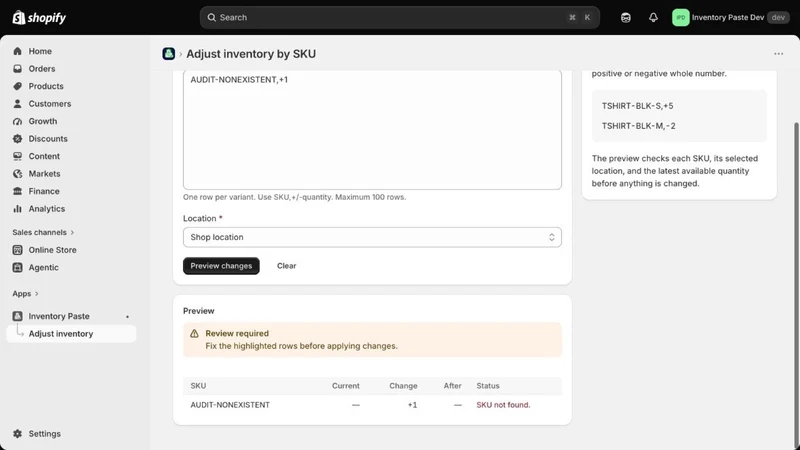Open the Discounts badge icon
This screenshot has width=800, height=450.
[17, 139]
